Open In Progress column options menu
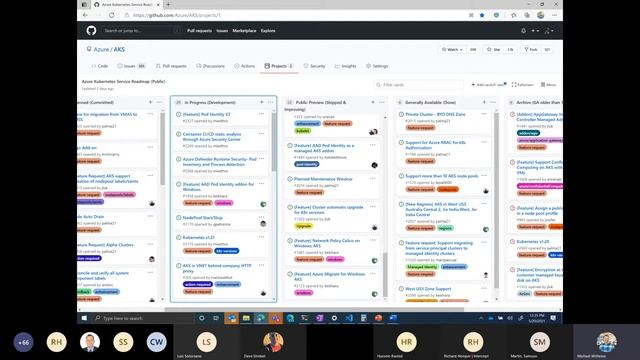 tap(271, 102)
